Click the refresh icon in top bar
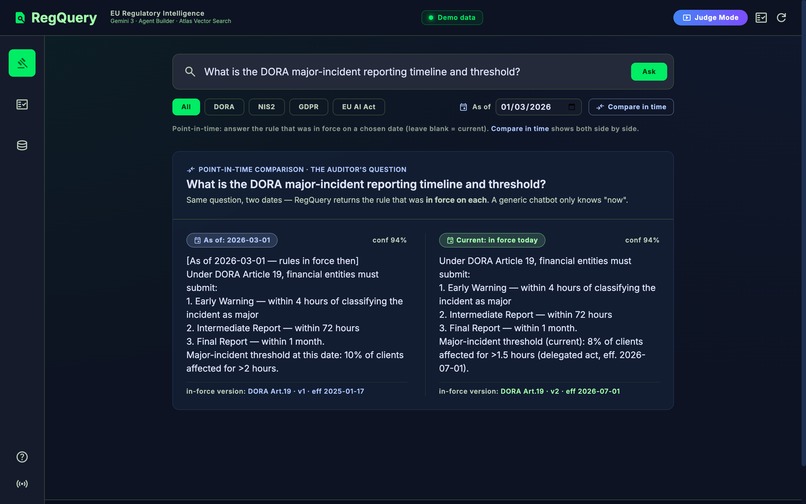806x504 pixels. tap(781, 17)
